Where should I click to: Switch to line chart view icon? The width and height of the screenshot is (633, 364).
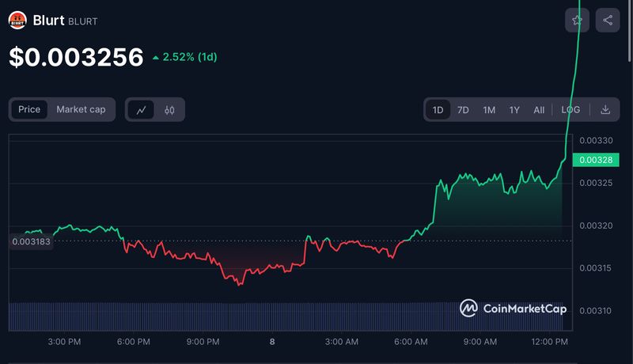pyautogui.click(x=142, y=110)
